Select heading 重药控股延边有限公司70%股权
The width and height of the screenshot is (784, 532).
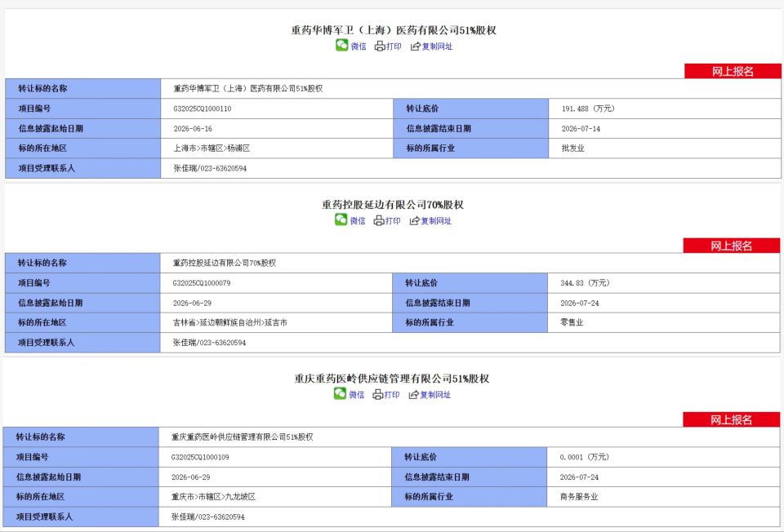(393, 204)
